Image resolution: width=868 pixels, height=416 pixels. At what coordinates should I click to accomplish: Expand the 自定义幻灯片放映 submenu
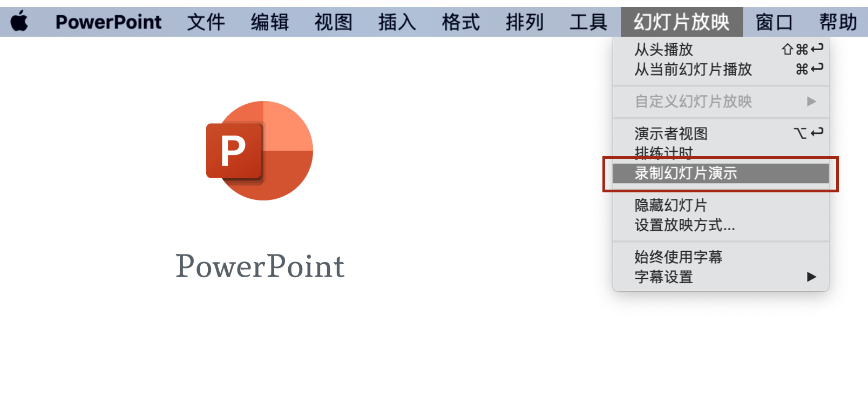click(721, 101)
